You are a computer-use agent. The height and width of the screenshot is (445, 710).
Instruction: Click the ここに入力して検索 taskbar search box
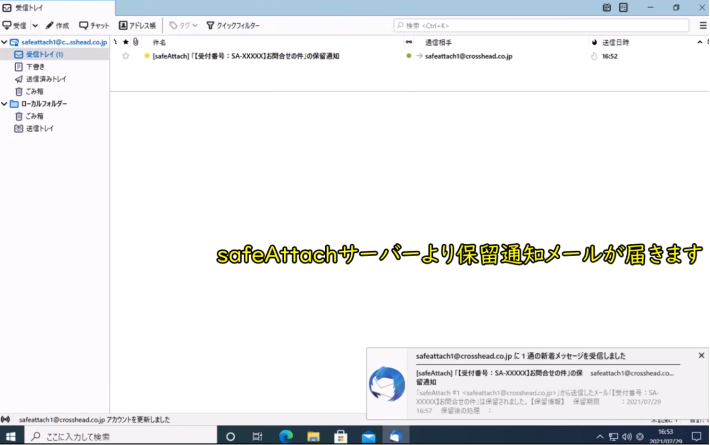pyautogui.click(x=120, y=436)
